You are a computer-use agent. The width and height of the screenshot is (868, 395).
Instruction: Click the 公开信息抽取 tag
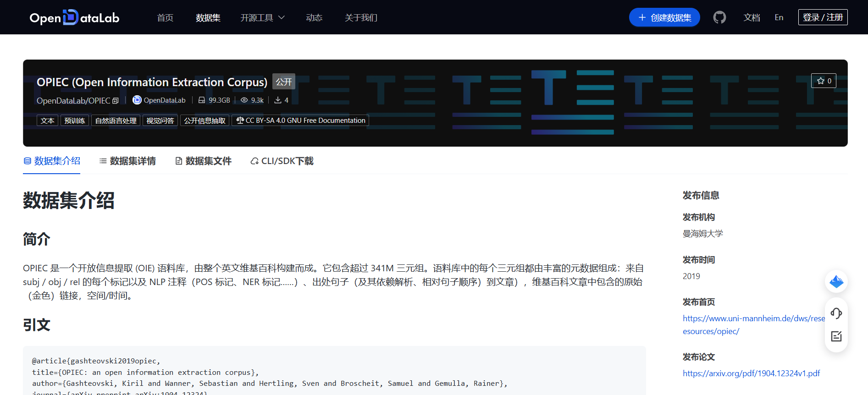point(205,121)
